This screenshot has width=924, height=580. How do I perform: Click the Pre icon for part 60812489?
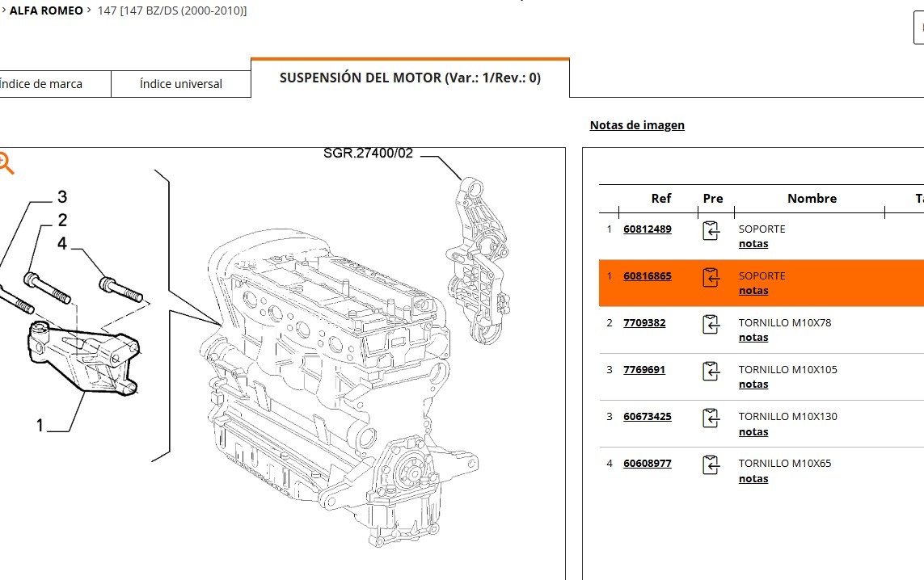tap(711, 230)
